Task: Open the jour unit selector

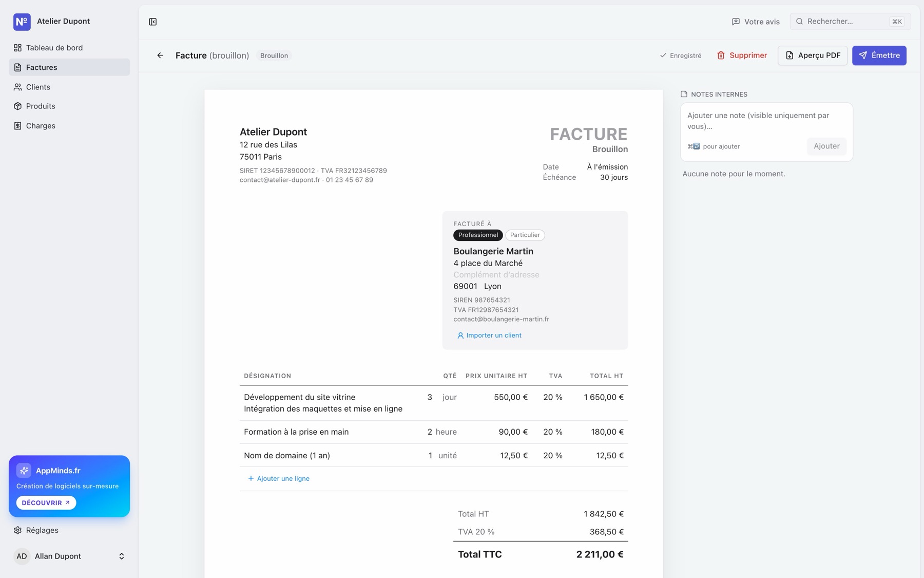Action: (449, 398)
